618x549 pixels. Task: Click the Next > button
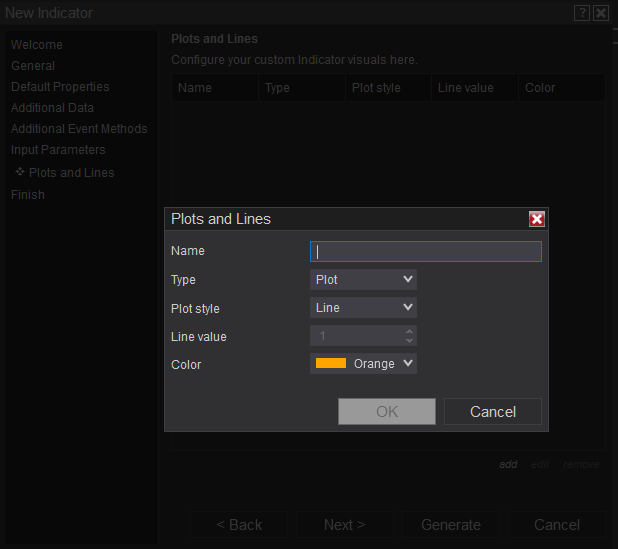344,525
